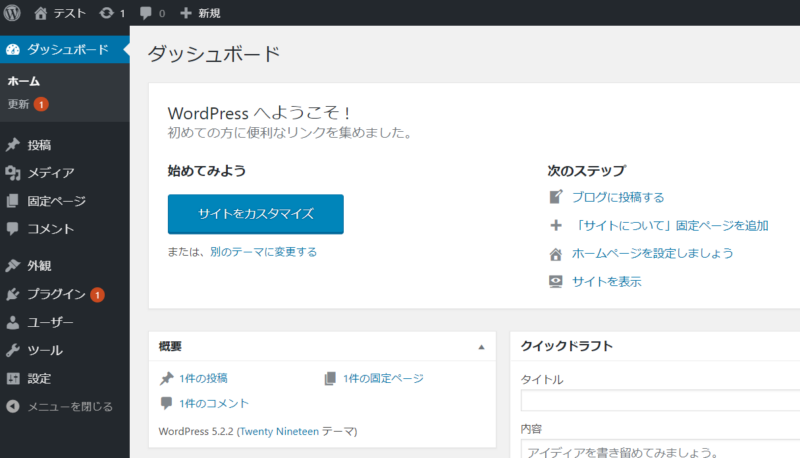The height and width of the screenshot is (458, 800).
Task: Click the ツール wrench icon in sidebar
Action: click(x=13, y=350)
